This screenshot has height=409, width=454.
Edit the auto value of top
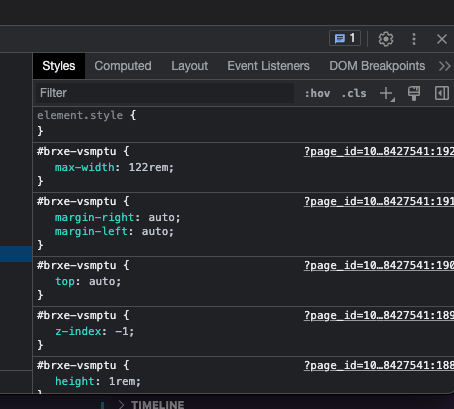tap(102, 281)
